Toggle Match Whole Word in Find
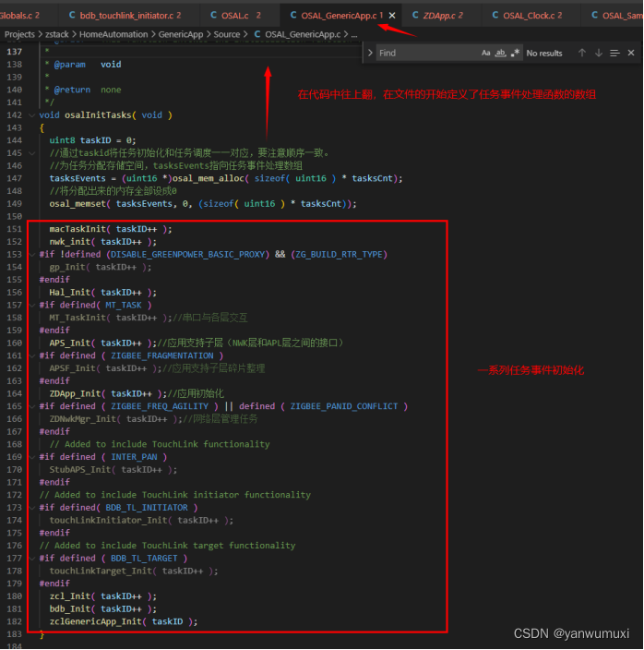The image size is (644, 650). click(501, 53)
